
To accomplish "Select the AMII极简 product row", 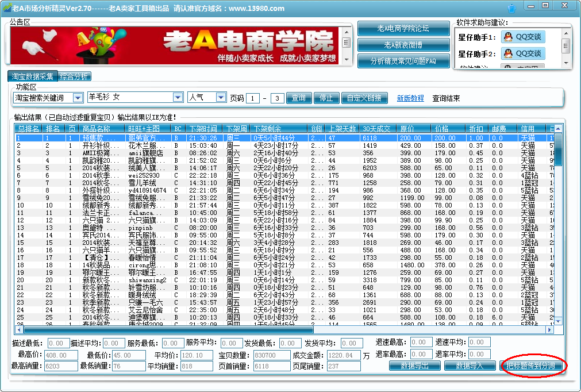I will [x=284, y=153].
